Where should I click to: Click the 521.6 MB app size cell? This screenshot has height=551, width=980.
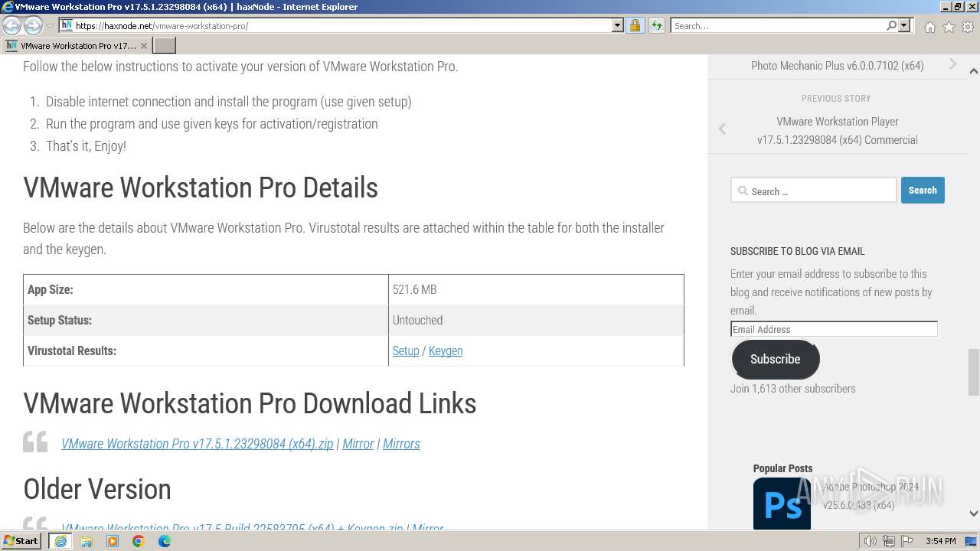point(536,289)
